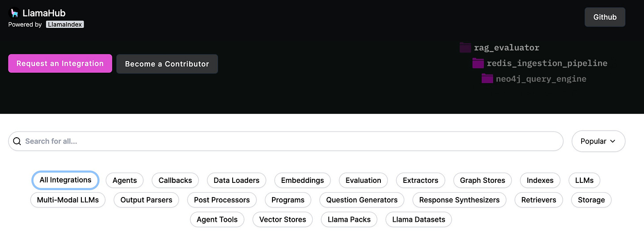Open the Popular sort dropdown
Screen dimensions: 644x236
598,141
